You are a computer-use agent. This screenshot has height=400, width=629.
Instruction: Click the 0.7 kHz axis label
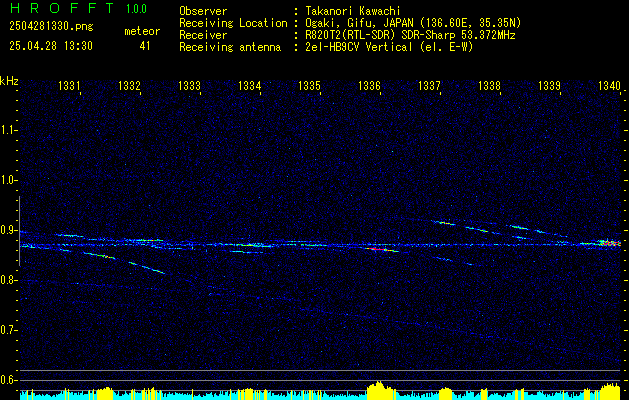[8, 331]
